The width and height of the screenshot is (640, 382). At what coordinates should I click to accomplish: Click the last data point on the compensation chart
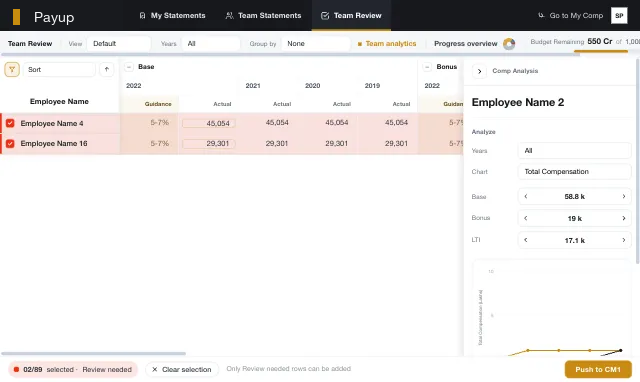click(x=620, y=350)
